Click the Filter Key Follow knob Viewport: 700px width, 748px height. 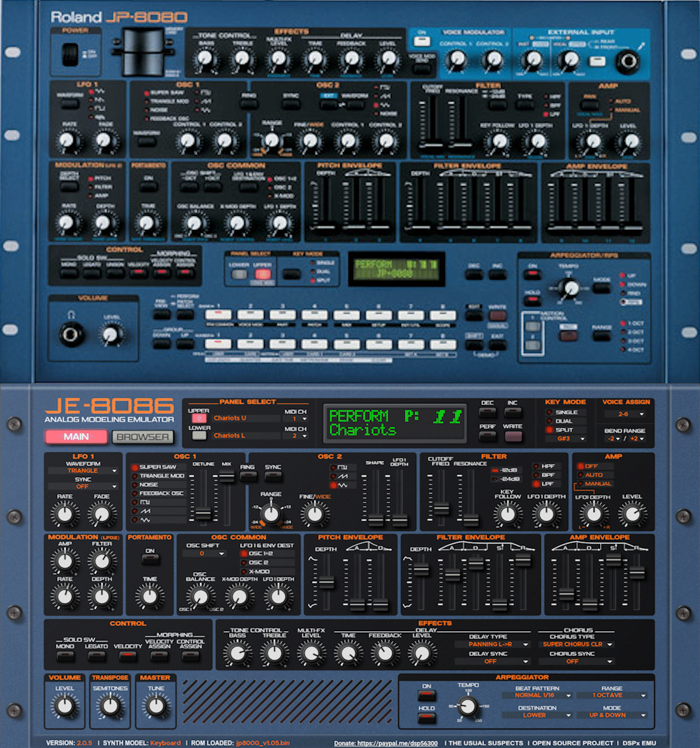[508, 515]
